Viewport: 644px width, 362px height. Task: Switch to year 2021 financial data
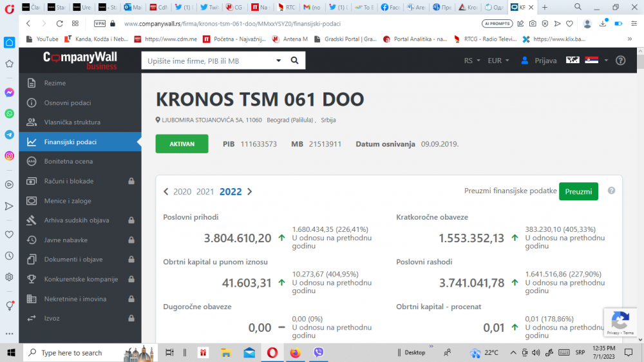[x=205, y=192]
